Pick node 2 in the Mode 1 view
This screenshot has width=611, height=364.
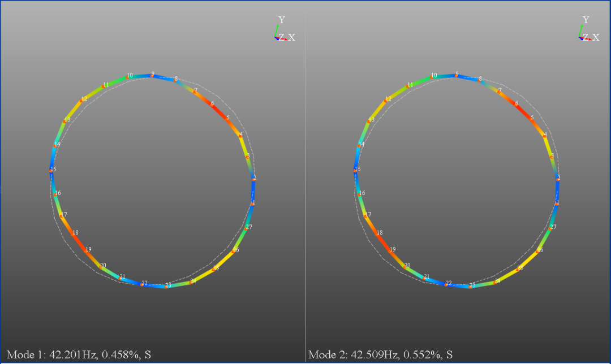253,179
